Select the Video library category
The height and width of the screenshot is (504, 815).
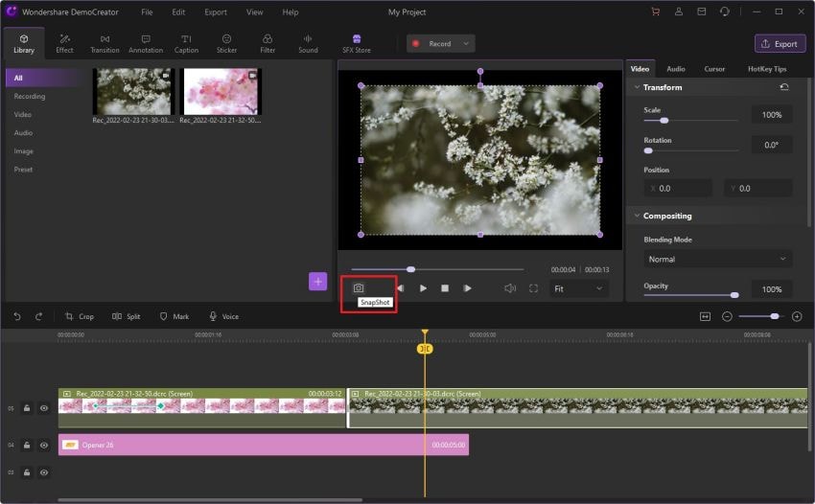(23, 114)
